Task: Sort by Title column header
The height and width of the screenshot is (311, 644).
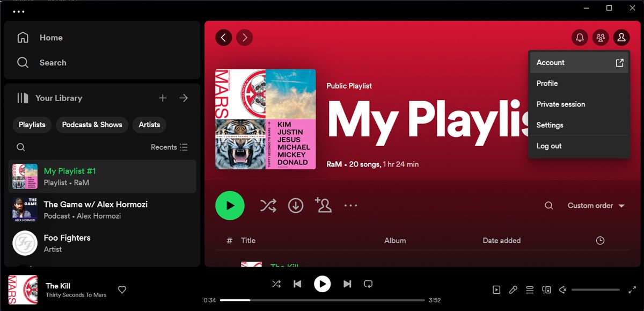Action: 248,241
